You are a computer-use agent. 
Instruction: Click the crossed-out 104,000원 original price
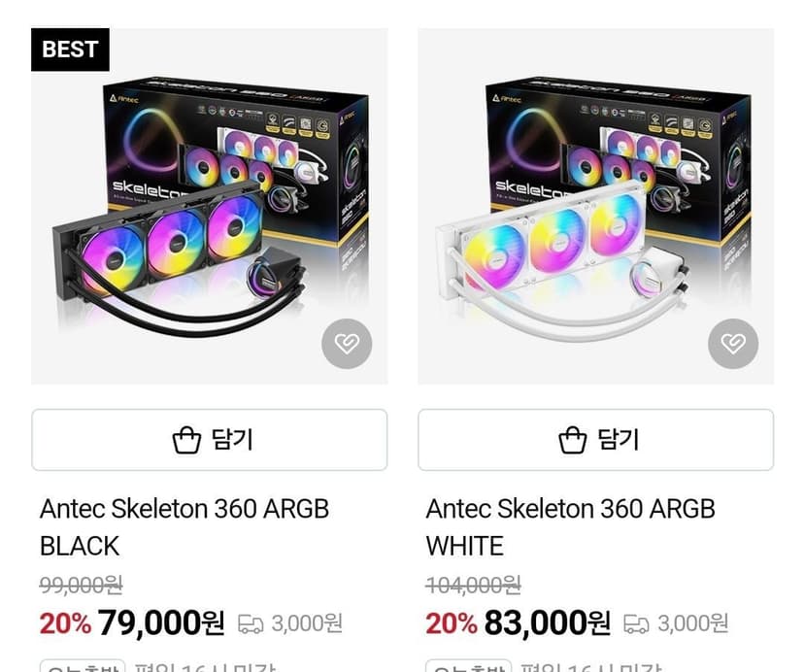point(473,585)
